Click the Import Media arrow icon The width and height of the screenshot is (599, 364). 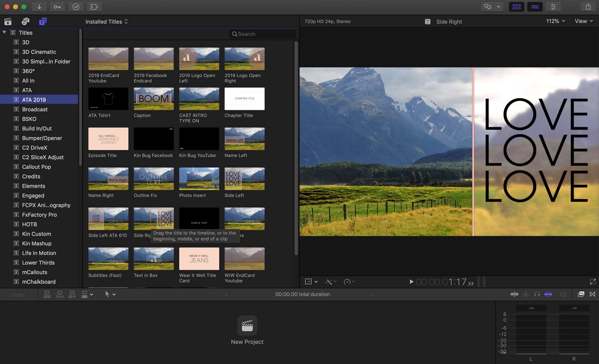click(39, 7)
